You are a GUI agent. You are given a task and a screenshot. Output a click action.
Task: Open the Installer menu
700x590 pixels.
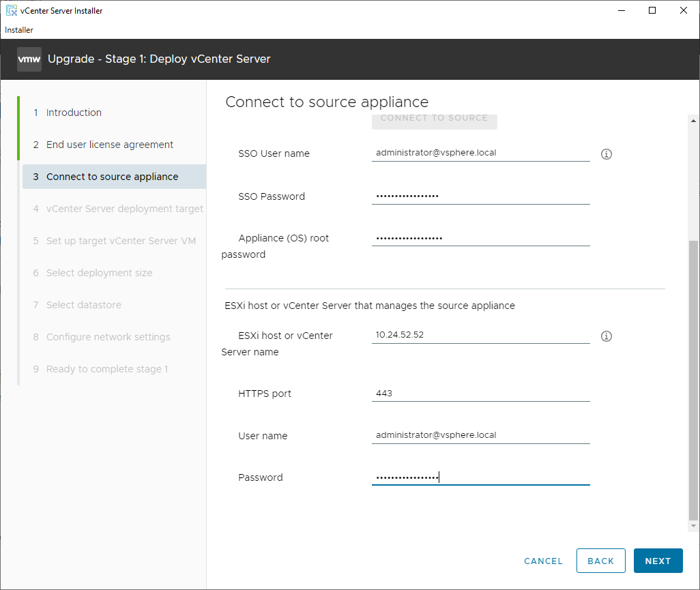coord(19,30)
